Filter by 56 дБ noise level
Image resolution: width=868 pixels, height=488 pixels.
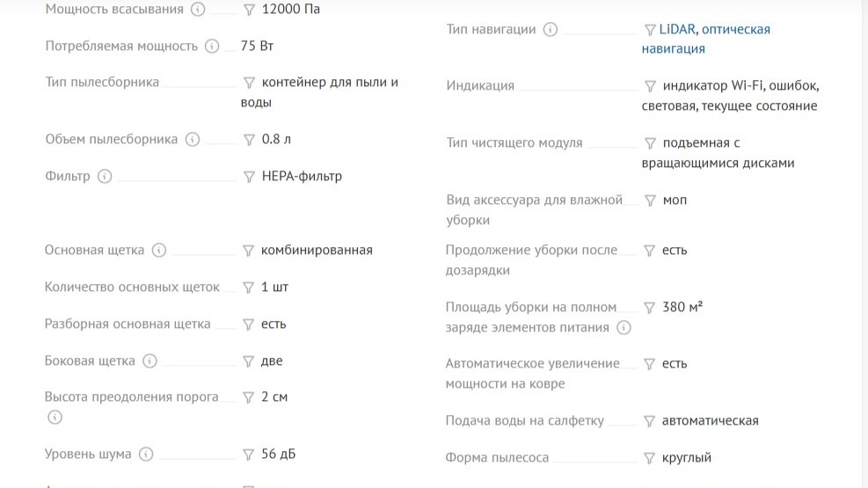[249, 455]
